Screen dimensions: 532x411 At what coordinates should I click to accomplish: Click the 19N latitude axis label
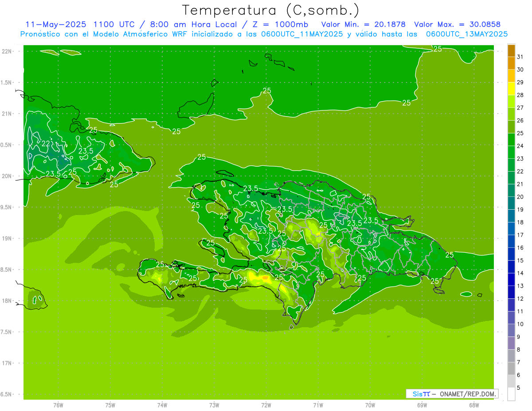coord(7,239)
